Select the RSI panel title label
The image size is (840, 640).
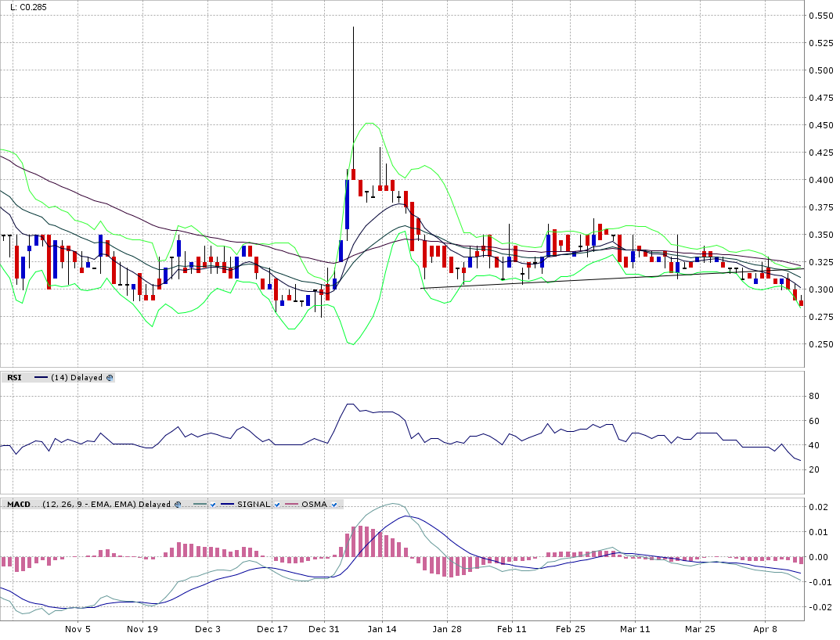click(14, 378)
